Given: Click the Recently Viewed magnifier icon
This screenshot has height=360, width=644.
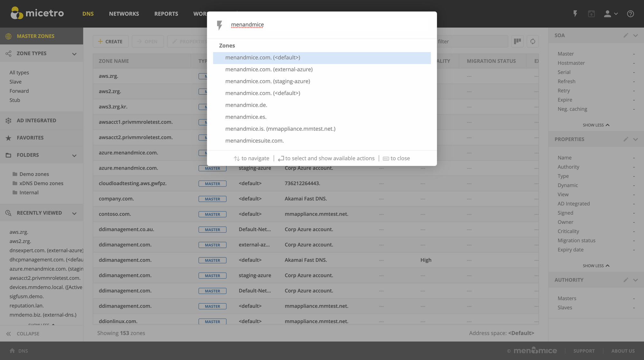Looking at the screenshot, I should [x=8, y=213].
